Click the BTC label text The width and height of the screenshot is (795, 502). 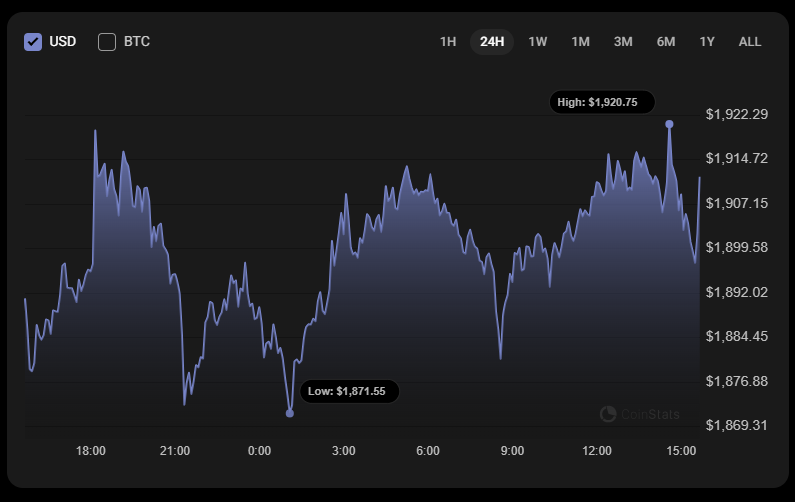(x=137, y=42)
